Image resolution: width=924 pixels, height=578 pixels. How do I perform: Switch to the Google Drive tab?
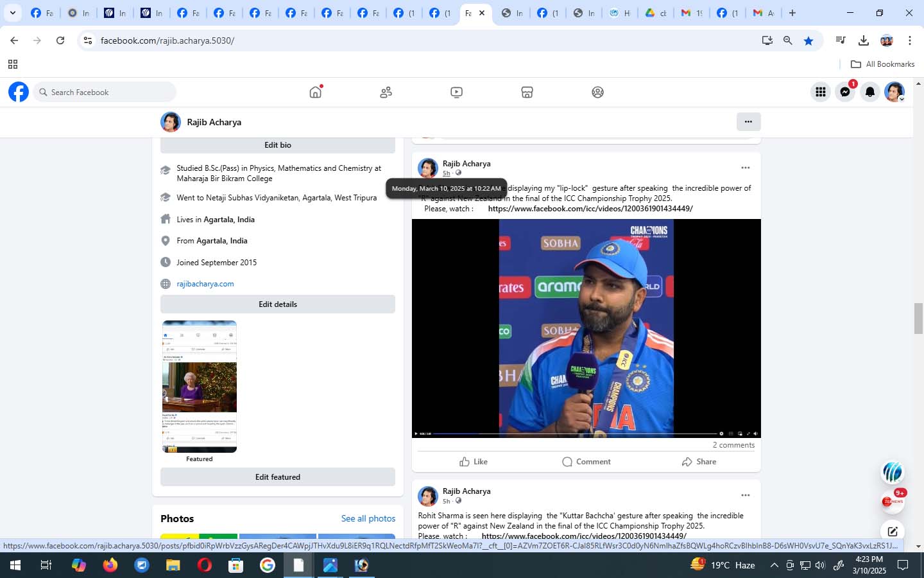coord(656,13)
